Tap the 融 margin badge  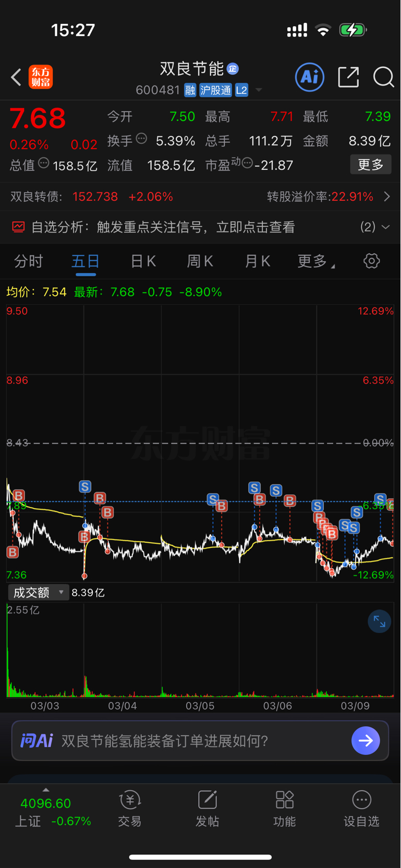coord(190,90)
